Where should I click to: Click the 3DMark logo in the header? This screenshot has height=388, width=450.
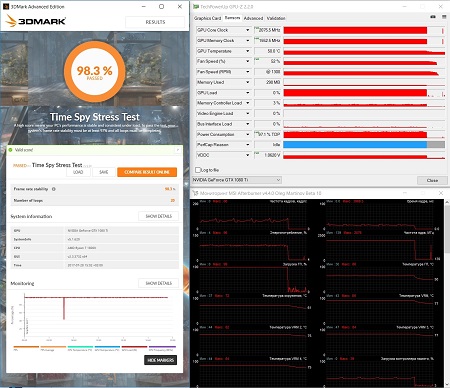click(36, 21)
